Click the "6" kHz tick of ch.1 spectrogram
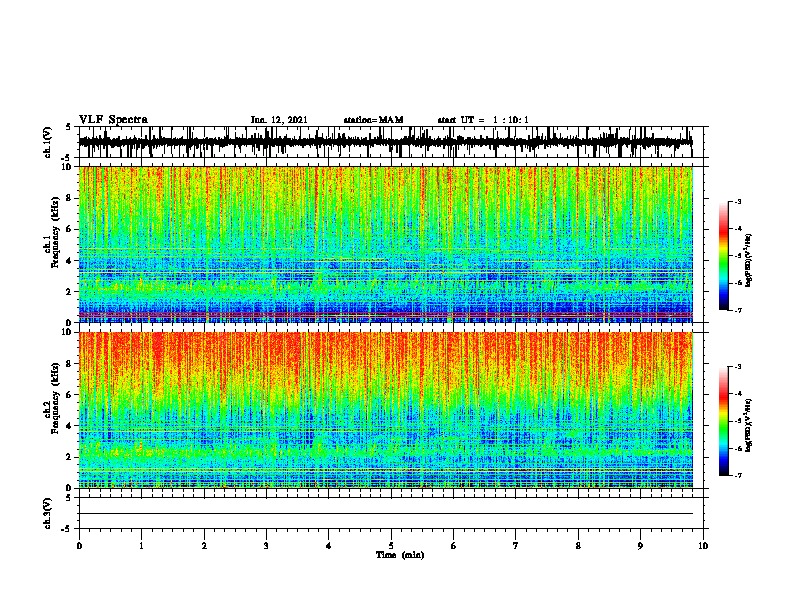792x612 pixels. (69, 229)
